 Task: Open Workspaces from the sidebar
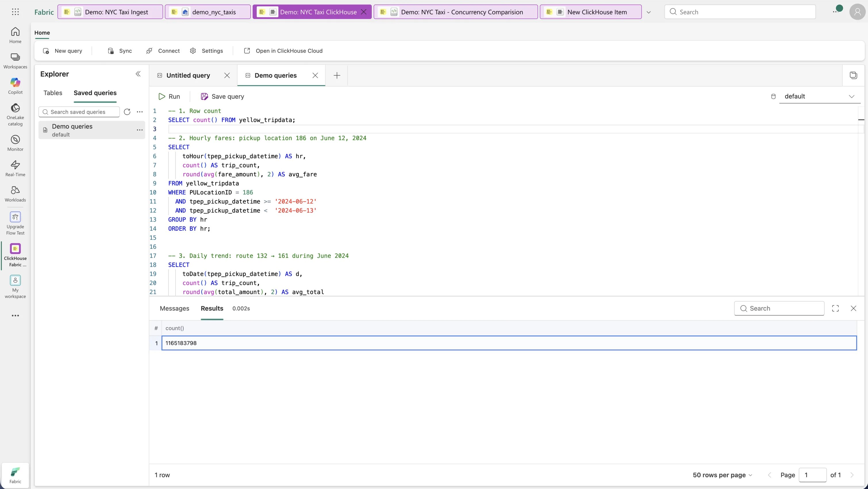[x=15, y=61]
